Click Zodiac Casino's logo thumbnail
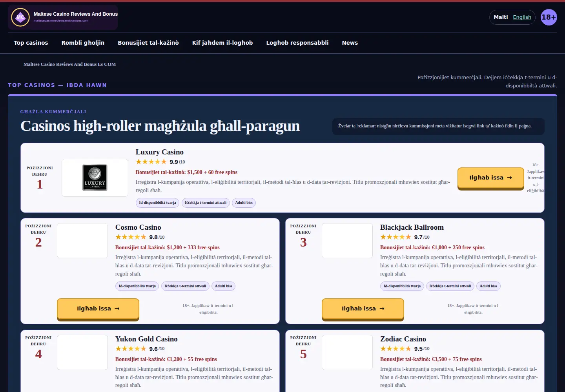Viewport: 565px width, 392px height. [347, 352]
